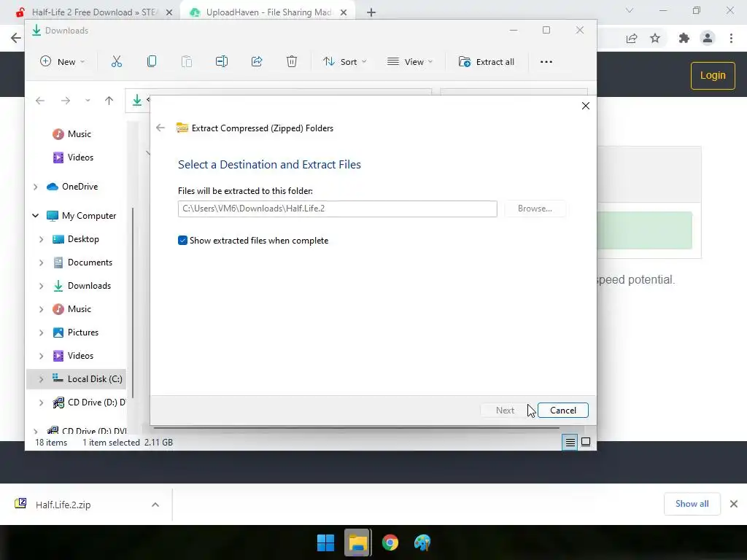This screenshot has width=747, height=560.
Task: Open the Chrome profile avatar
Action: pos(708,38)
